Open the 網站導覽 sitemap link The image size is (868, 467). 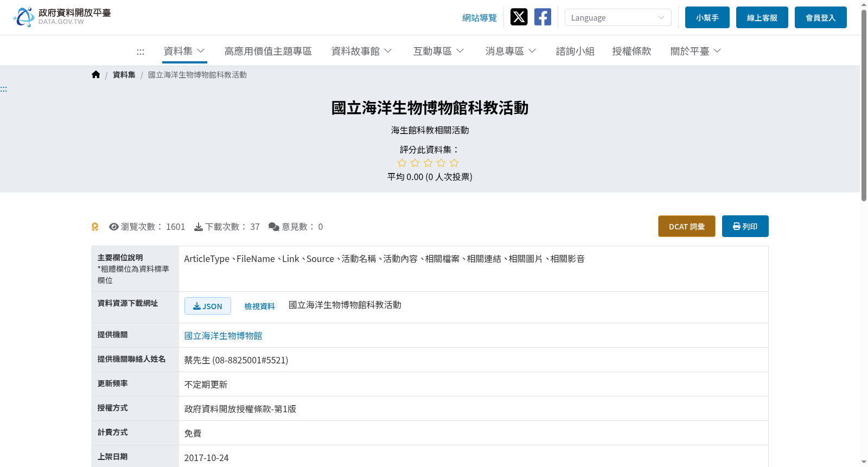[480, 18]
